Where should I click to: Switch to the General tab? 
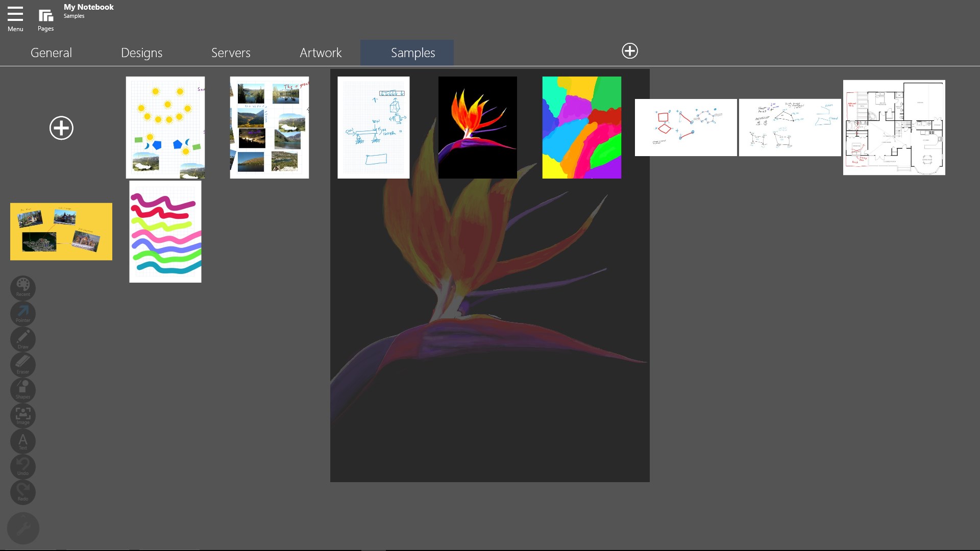51,53
